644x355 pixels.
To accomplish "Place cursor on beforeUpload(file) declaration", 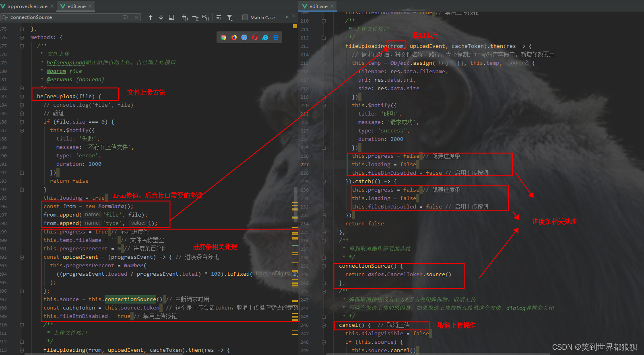I will point(69,97).
